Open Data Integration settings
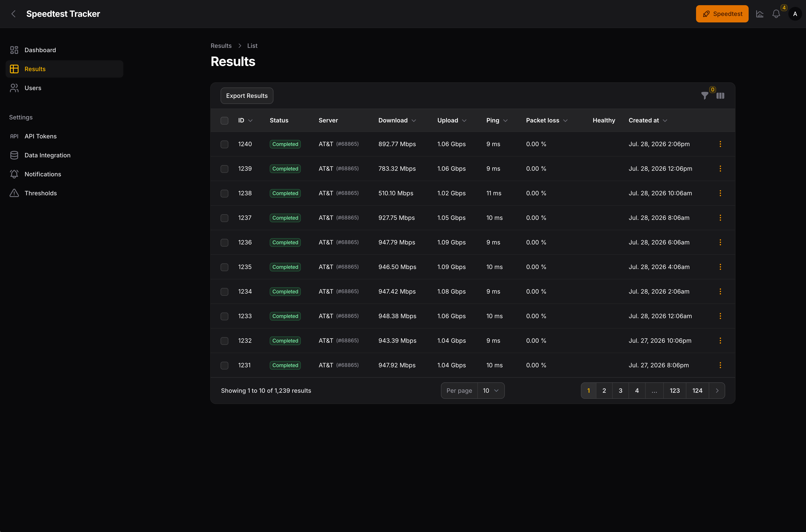 (64, 155)
